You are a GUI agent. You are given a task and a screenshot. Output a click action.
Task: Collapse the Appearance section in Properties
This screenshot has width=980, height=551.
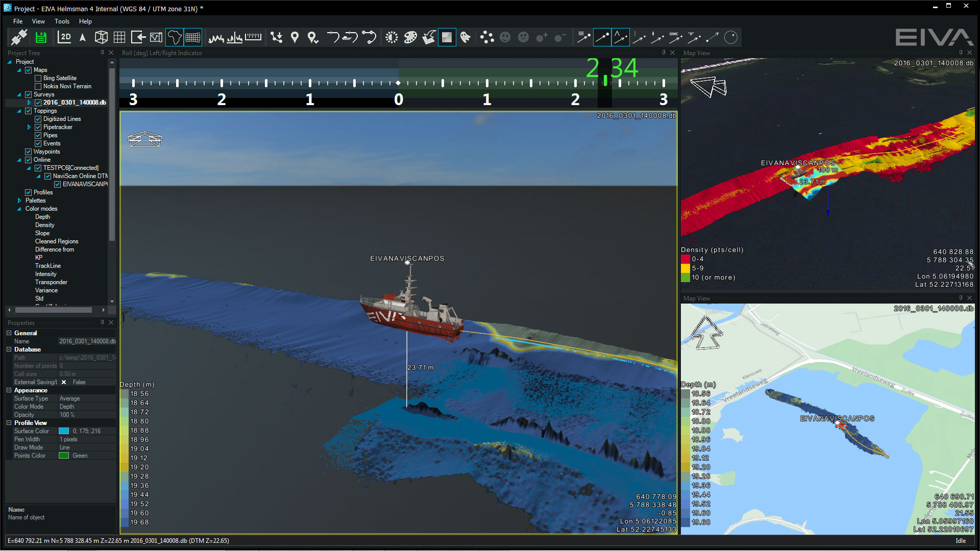pyautogui.click(x=9, y=390)
